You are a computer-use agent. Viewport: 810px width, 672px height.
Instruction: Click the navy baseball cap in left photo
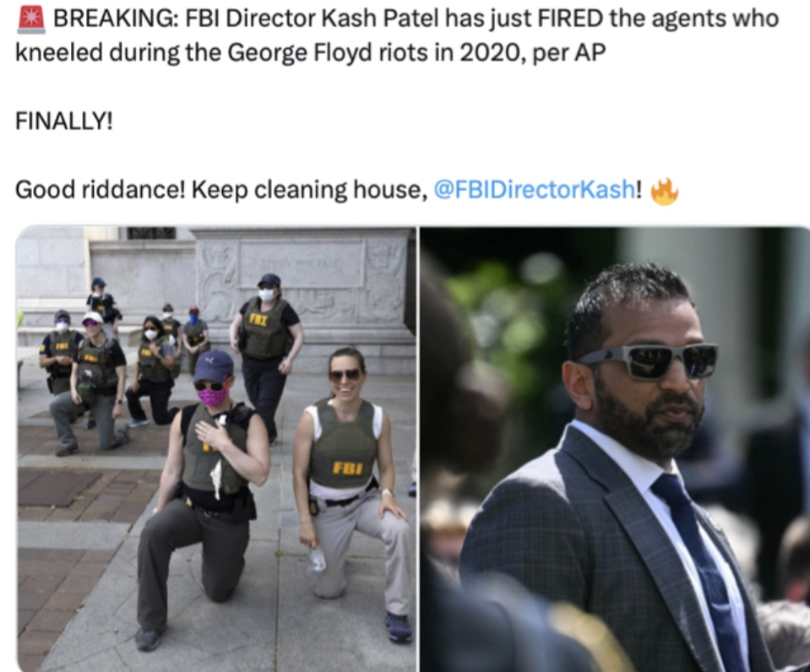coord(213,366)
